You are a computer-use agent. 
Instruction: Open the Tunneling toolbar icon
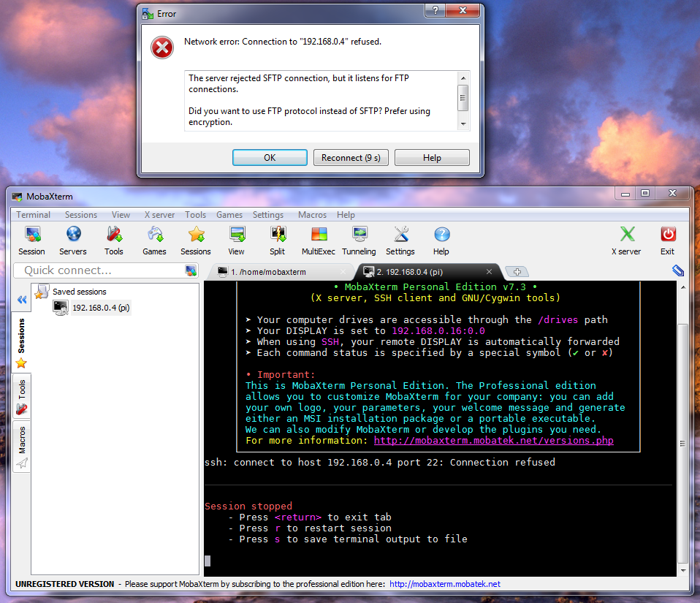359,240
